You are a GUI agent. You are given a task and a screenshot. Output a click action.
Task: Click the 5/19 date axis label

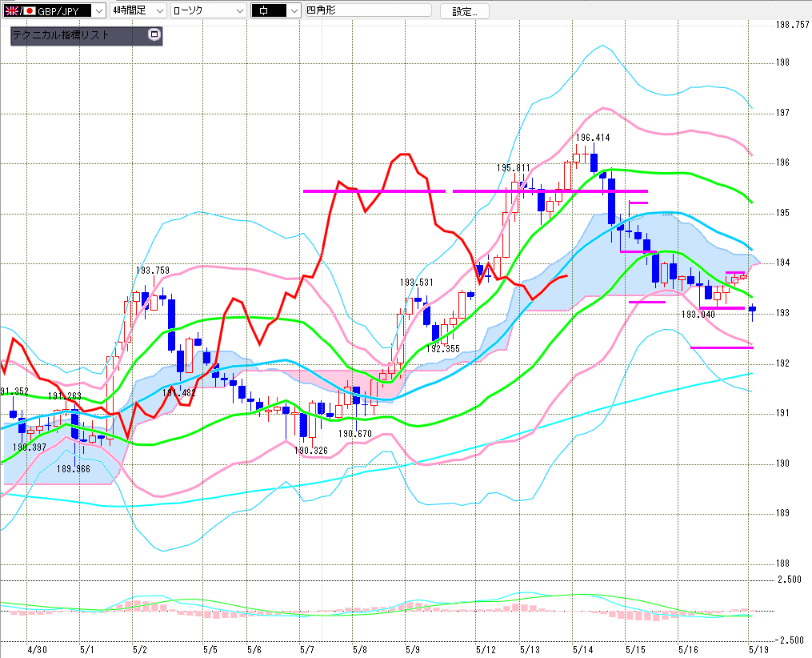click(x=759, y=650)
